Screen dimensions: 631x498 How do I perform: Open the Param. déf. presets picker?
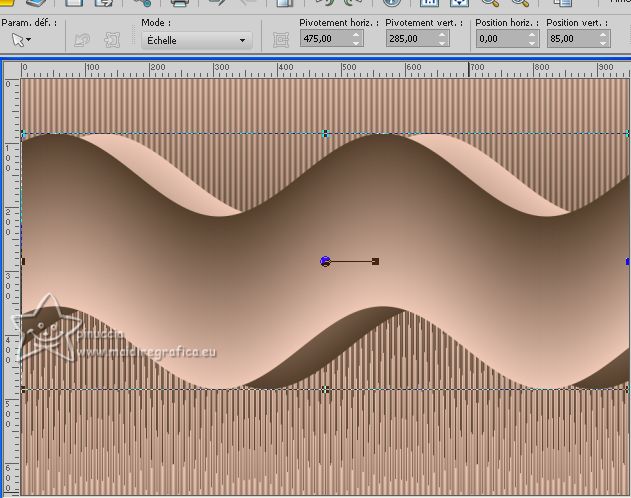point(20,40)
